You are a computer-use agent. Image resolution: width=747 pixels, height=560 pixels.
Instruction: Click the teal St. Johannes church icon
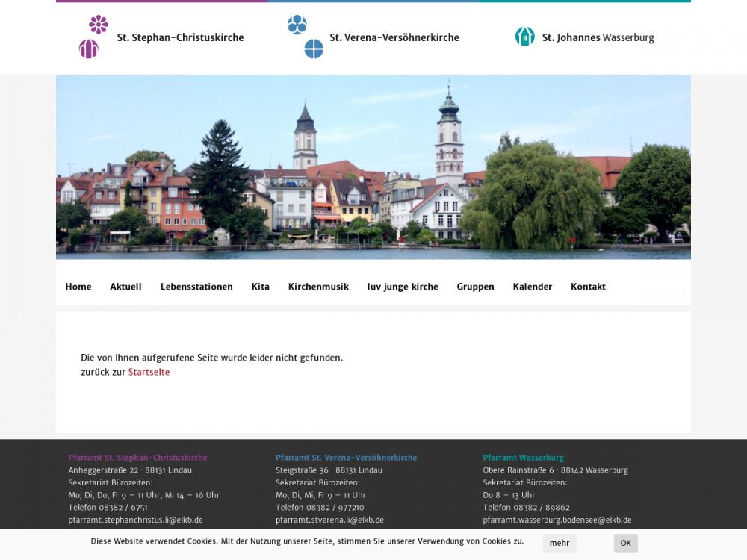click(x=525, y=37)
